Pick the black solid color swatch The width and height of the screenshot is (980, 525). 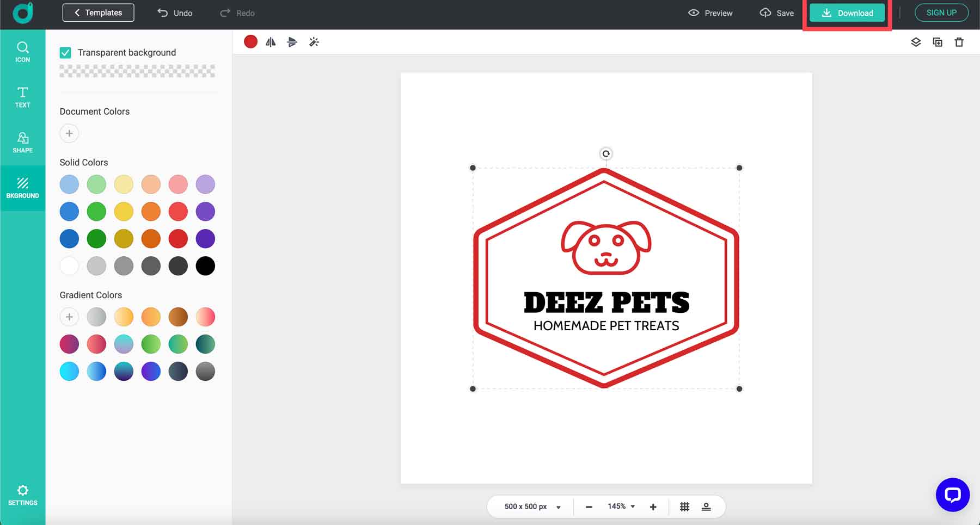pos(205,265)
